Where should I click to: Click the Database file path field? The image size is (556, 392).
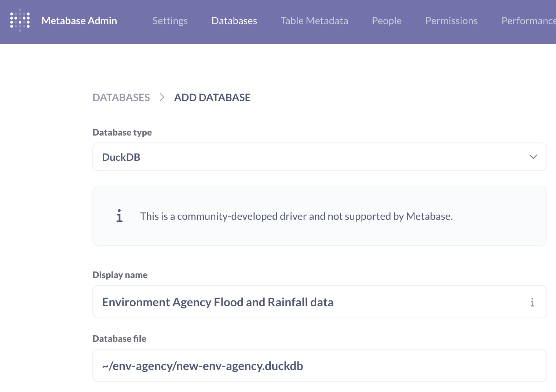click(x=319, y=366)
